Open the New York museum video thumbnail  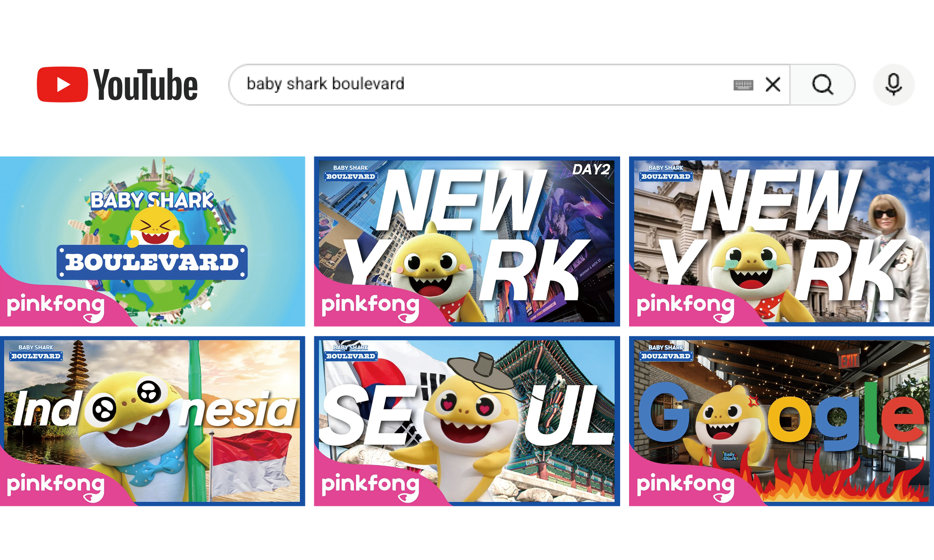tap(781, 242)
